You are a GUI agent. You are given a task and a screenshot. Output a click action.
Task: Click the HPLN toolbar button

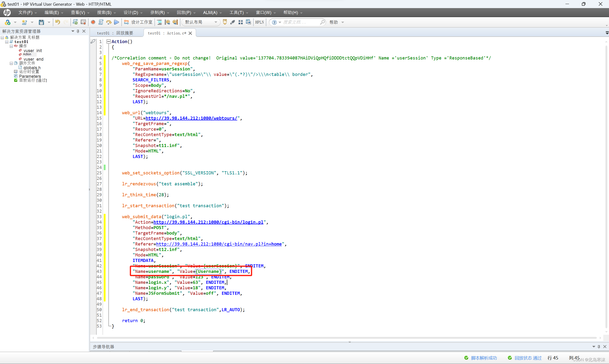[x=259, y=22]
